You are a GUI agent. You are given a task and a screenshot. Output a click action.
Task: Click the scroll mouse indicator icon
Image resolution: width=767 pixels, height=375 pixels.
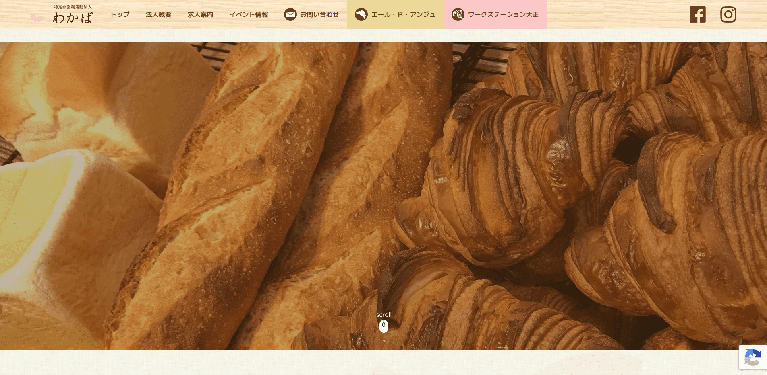coord(384,326)
